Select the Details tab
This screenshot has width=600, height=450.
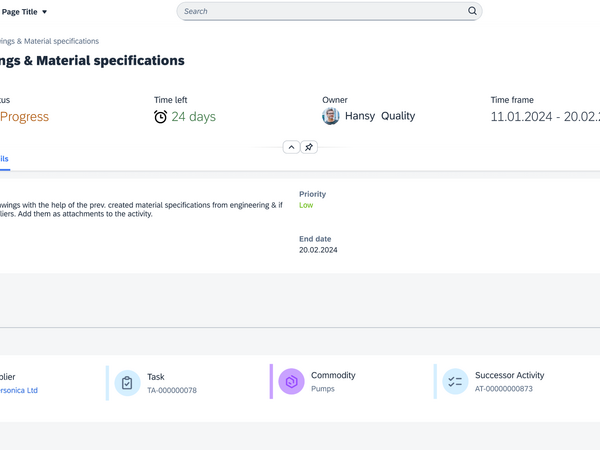pyautogui.click(x=4, y=159)
